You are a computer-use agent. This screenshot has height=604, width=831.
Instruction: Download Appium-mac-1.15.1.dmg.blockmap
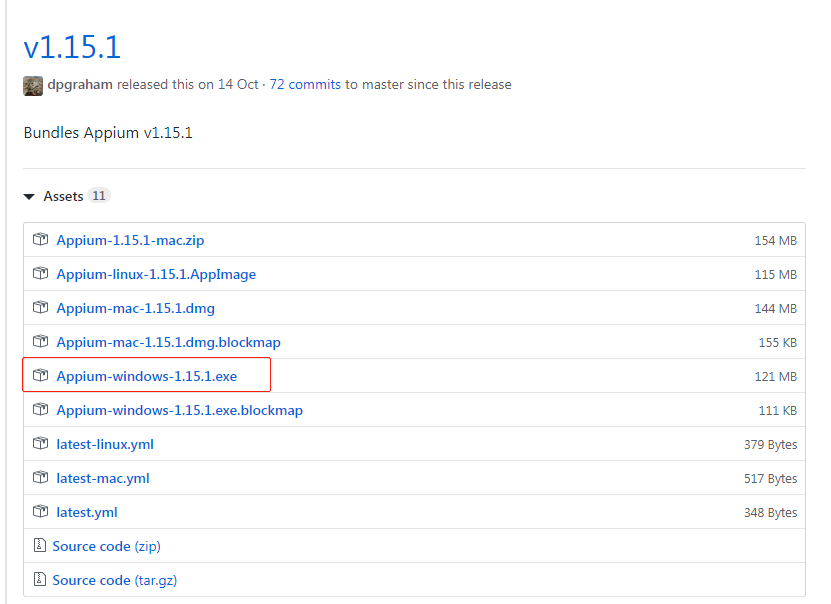coord(169,342)
